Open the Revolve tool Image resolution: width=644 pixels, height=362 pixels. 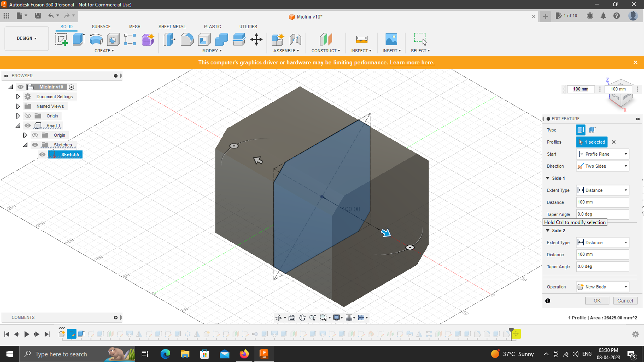(96, 39)
